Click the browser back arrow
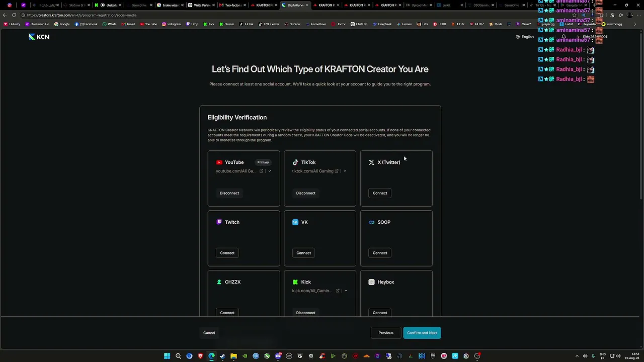The width and height of the screenshot is (644, 362). [5, 15]
